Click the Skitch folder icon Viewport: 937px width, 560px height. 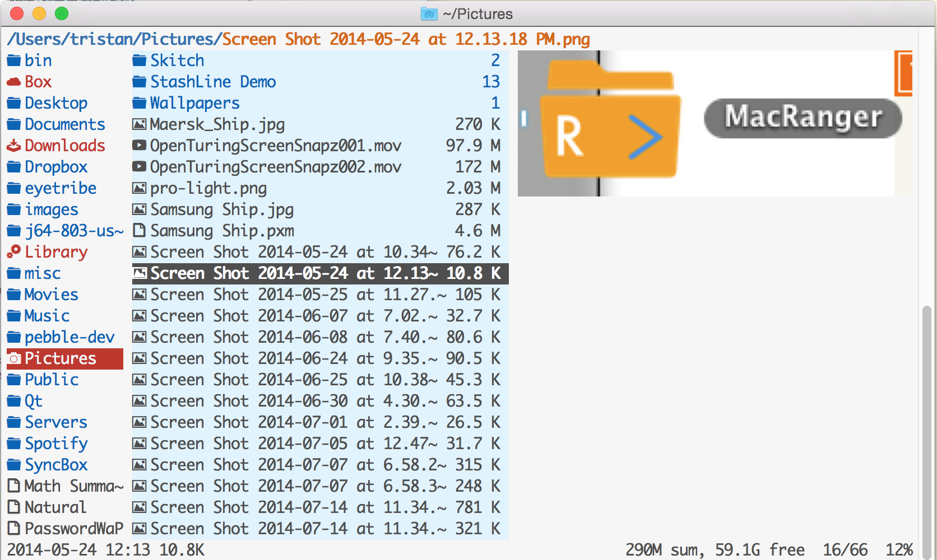pyautogui.click(x=139, y=60)
